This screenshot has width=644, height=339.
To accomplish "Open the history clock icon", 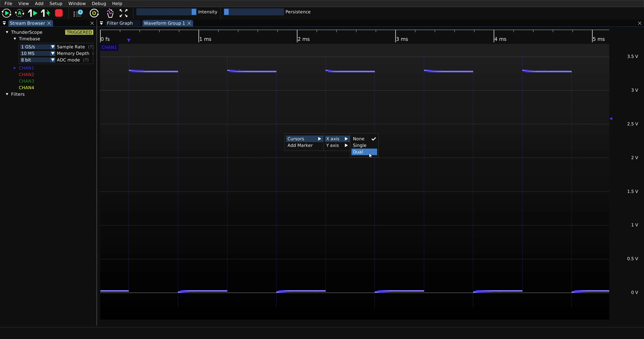I will click(x=78, y=13).
